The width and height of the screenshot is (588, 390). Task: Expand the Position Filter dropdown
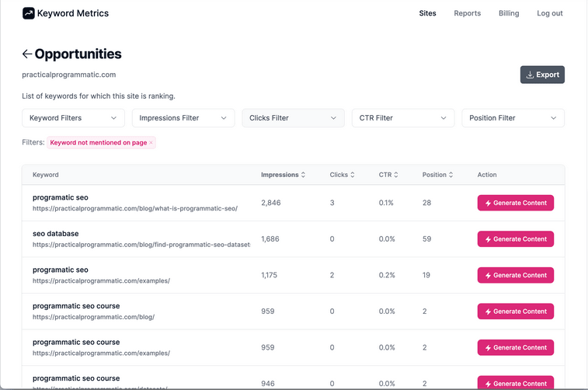pos(513,118)
